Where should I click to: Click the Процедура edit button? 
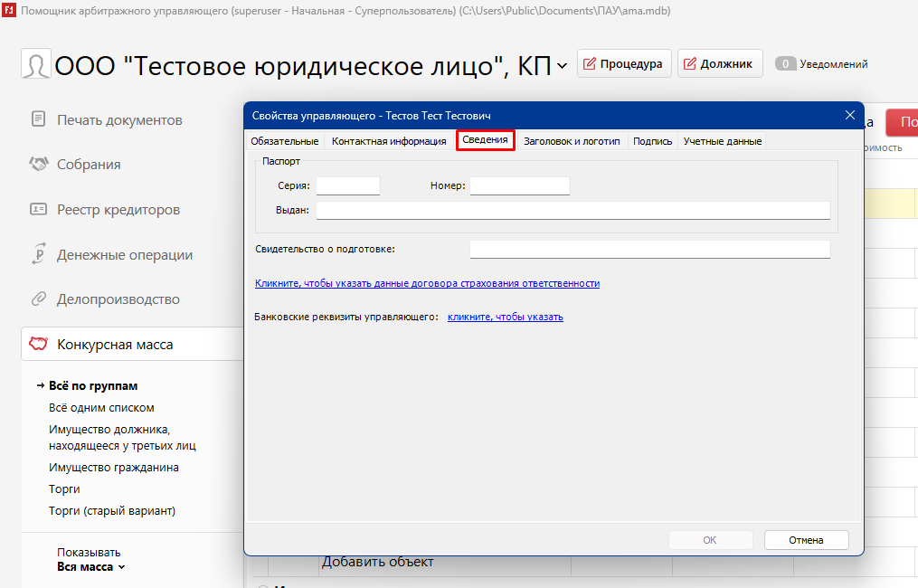(x=624, y=64)
